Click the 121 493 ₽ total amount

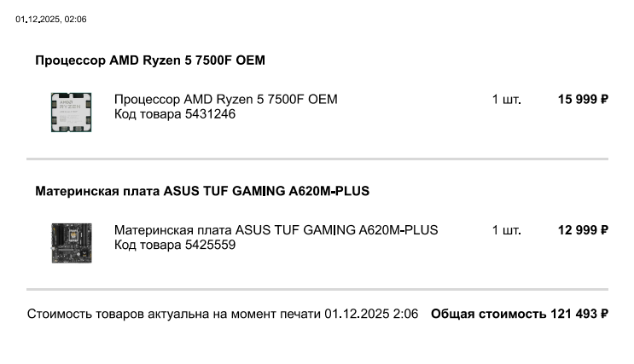[579, 314]
